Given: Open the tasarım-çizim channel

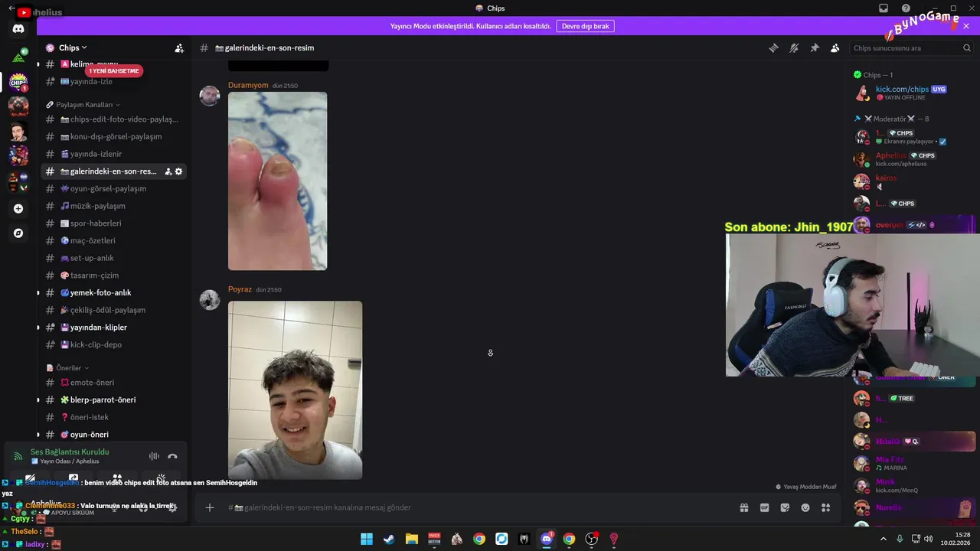Looking at the screenshot, I should coord(113,275).
